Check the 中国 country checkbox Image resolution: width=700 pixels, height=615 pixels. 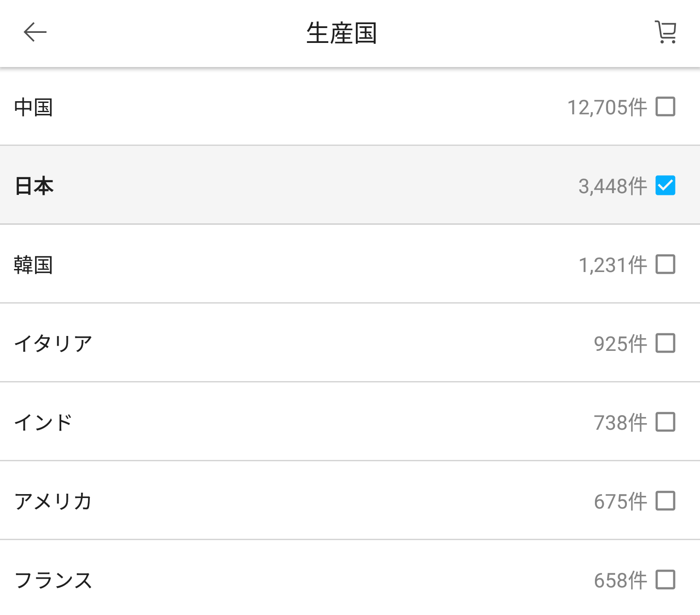coord(665,106)
